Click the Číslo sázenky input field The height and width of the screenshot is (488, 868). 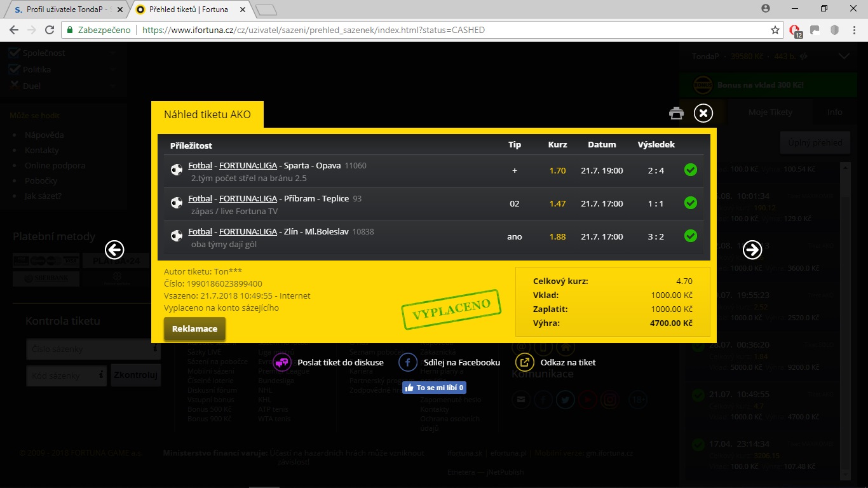coord(93,349)
